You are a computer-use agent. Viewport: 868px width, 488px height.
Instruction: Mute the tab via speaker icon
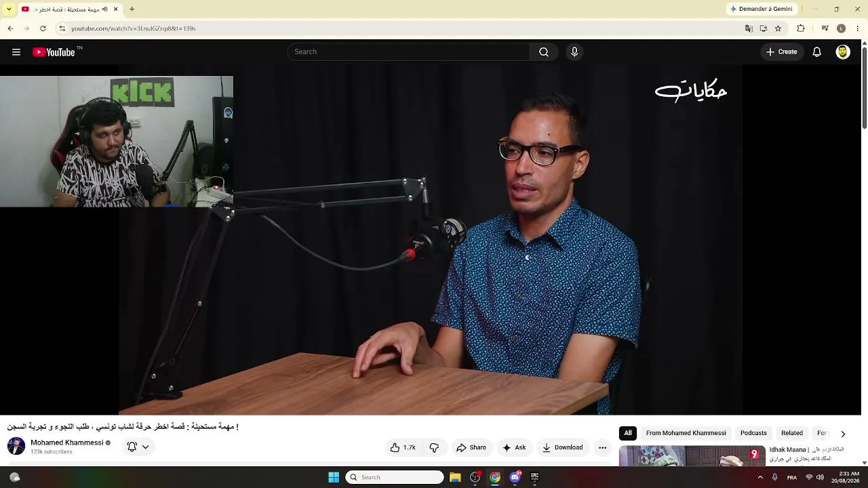[x=104, y=9]
